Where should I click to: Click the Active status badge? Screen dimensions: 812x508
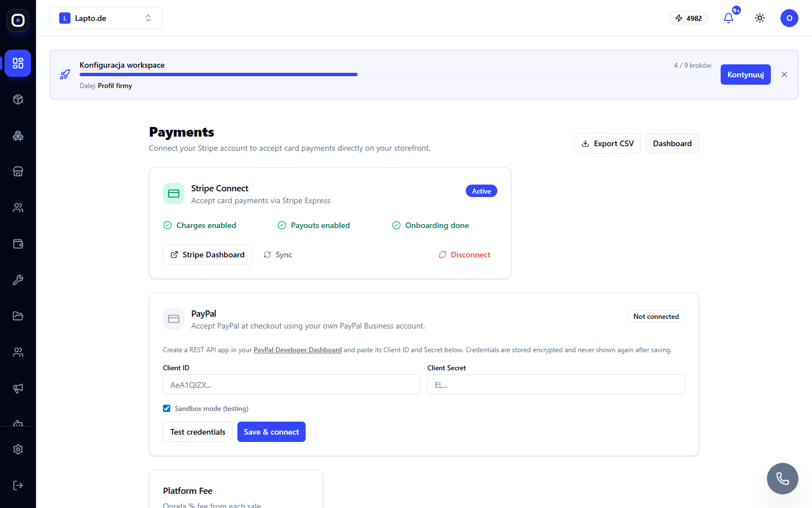[482, 191]
